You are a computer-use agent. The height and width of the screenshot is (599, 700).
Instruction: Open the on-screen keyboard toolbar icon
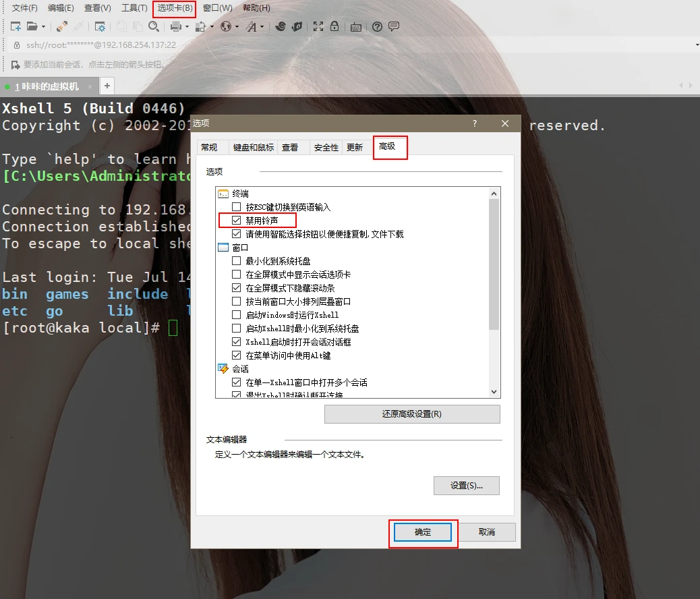(357, 26)
